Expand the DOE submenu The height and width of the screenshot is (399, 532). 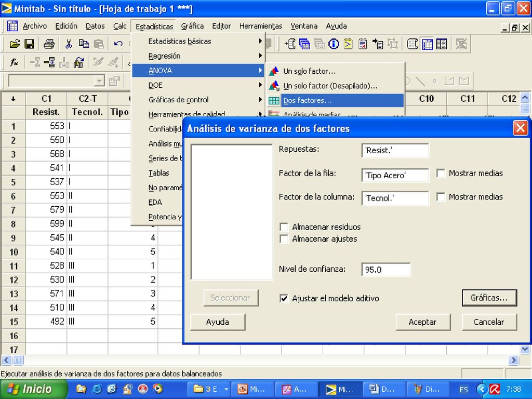[x=198, y=85]
